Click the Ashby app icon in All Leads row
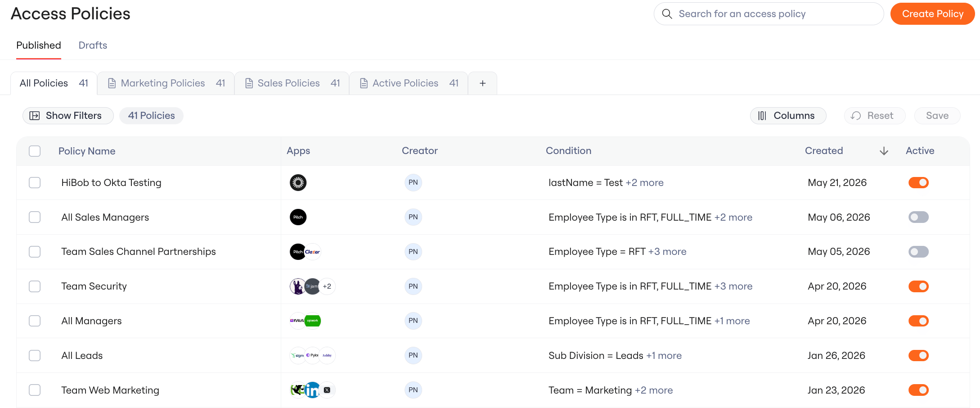 (327, 355)
